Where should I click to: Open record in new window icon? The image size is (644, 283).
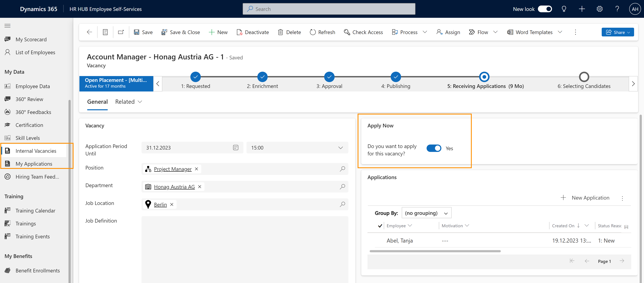[x=121, y=32]
